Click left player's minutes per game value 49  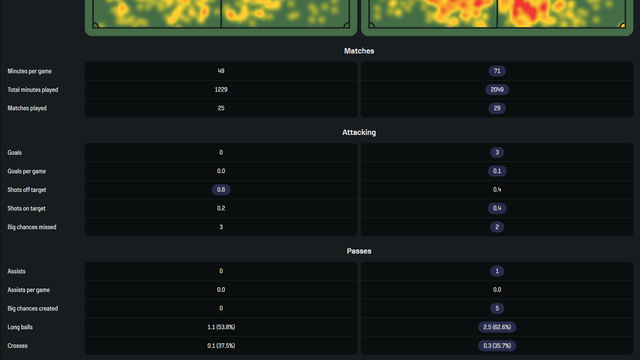221,71
